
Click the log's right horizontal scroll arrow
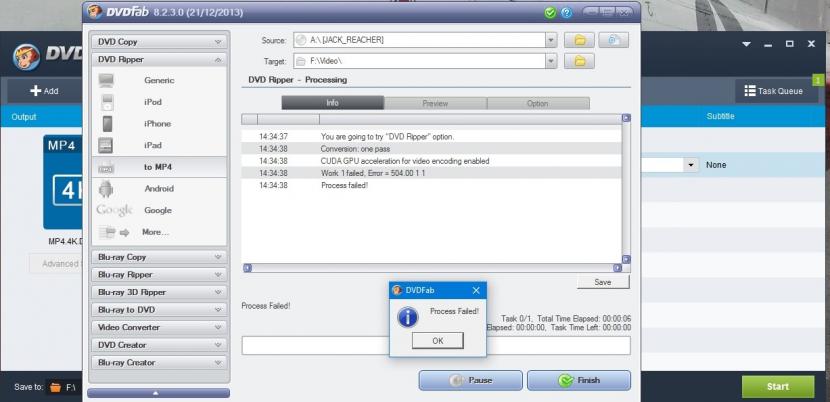pos(617,269)
